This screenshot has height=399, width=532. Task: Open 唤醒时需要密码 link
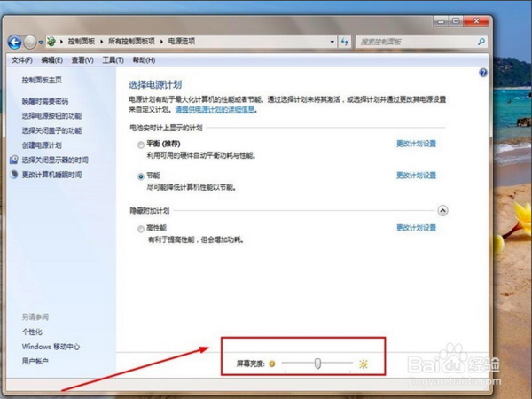click(x=45, y=101)
